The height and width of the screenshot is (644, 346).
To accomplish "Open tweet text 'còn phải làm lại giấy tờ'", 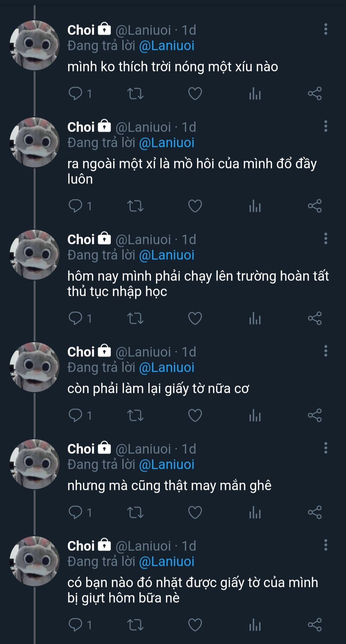I will coord(158,389).
